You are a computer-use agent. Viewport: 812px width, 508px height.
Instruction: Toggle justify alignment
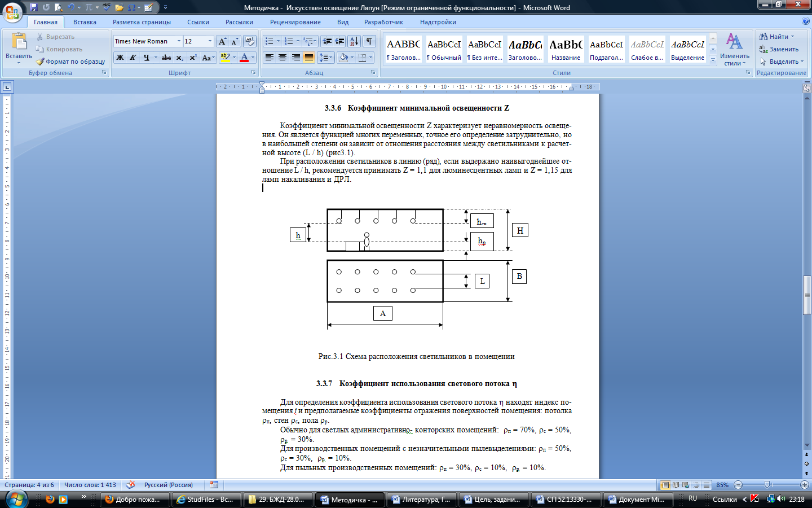point(308,58)
